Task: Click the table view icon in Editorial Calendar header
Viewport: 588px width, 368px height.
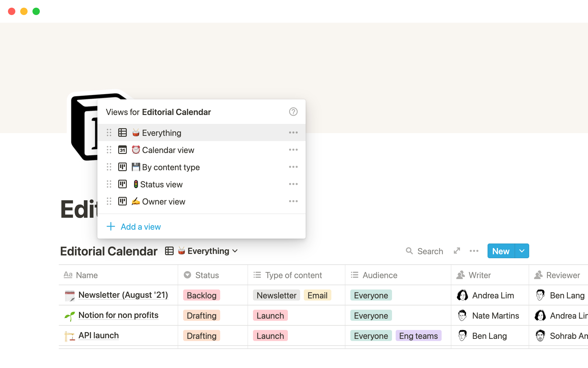Action: [169, 251]
